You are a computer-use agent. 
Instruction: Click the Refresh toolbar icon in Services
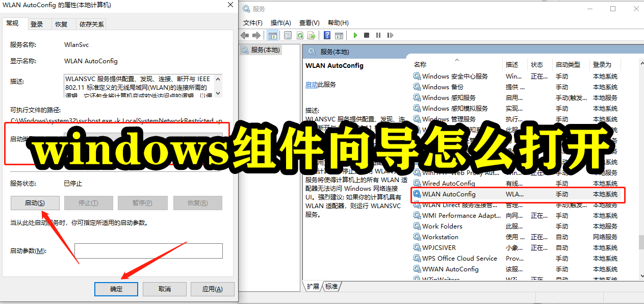300,35
